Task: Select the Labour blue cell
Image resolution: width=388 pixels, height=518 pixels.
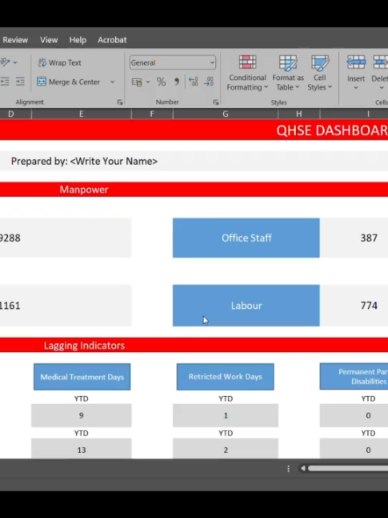Action: point(246,305)
